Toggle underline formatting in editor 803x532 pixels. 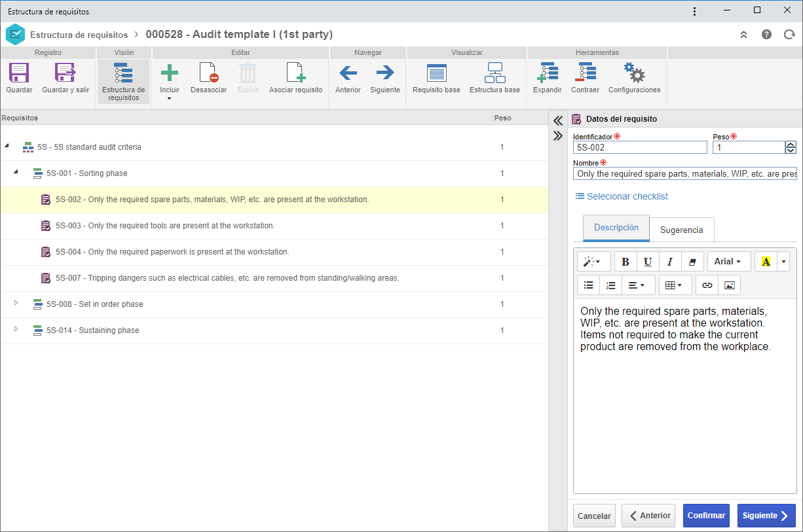[648, 261]
